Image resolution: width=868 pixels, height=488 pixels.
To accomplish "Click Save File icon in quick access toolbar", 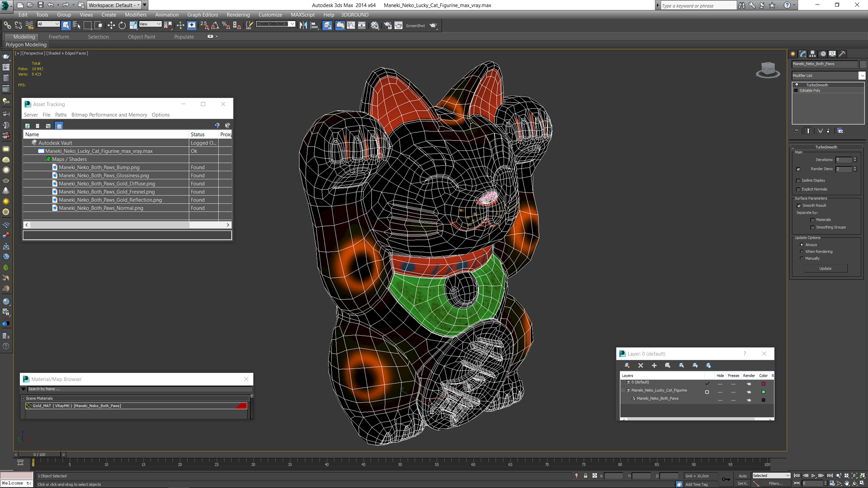I will [40, 5].
